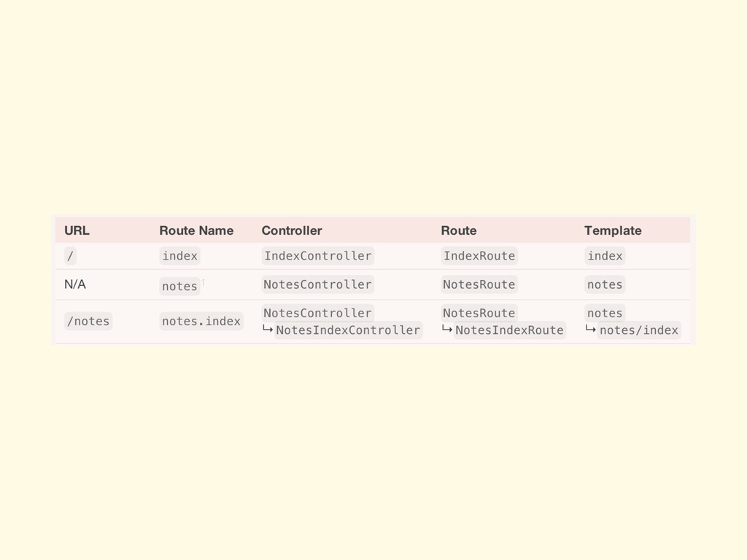Click index in the Template column
Image resolution: width=747 pixels, height=560 pixels.
[x=605, y=256]
